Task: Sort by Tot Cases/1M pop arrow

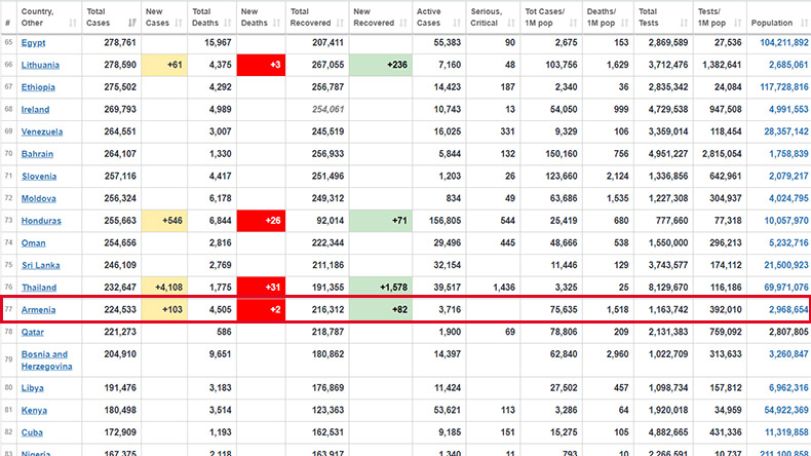Action: click(x=573, y=23)
